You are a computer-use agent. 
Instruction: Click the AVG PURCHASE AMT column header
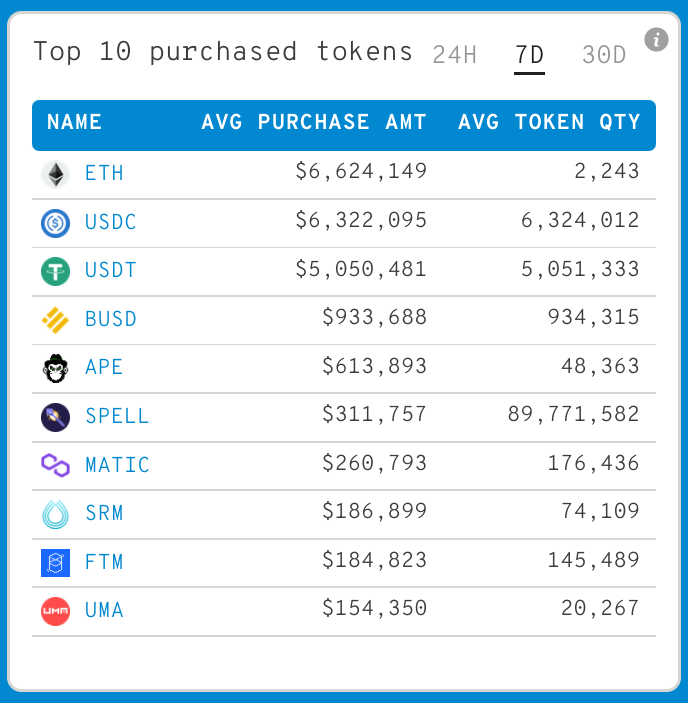[x=314, y=123]
